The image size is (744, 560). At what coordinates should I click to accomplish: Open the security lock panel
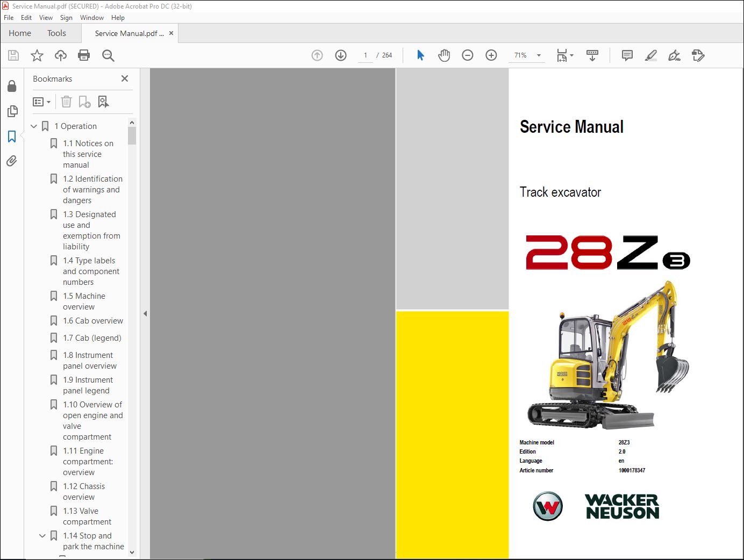12,86
